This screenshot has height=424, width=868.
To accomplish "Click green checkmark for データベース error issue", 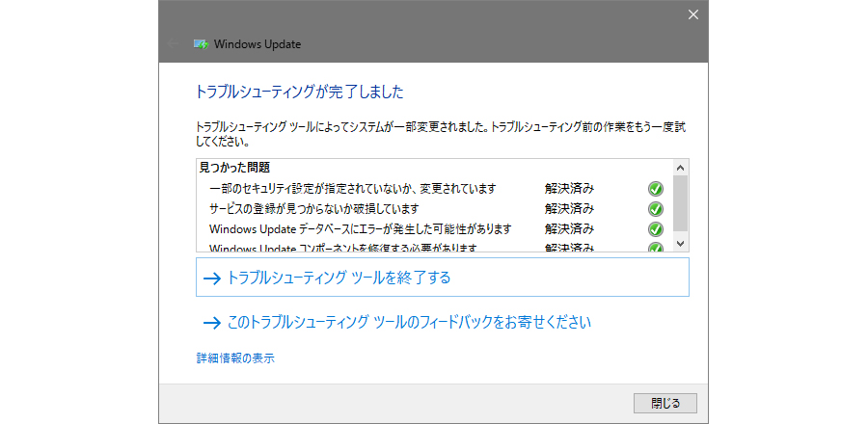I will 655,228.
